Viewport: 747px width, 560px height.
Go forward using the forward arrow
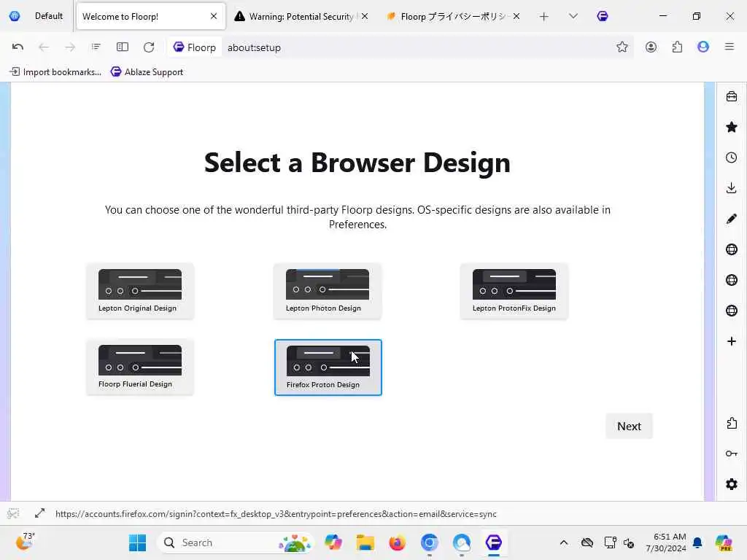pos(70,47)
